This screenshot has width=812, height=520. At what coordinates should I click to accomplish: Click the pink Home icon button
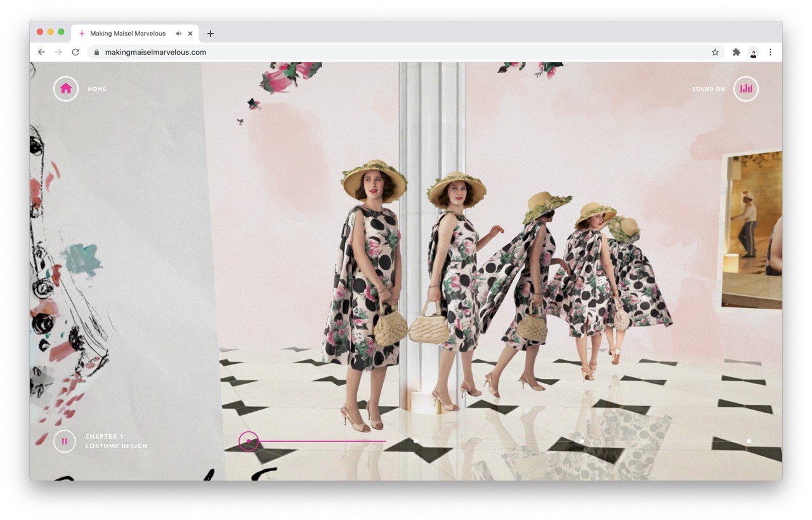click(66, 89)
